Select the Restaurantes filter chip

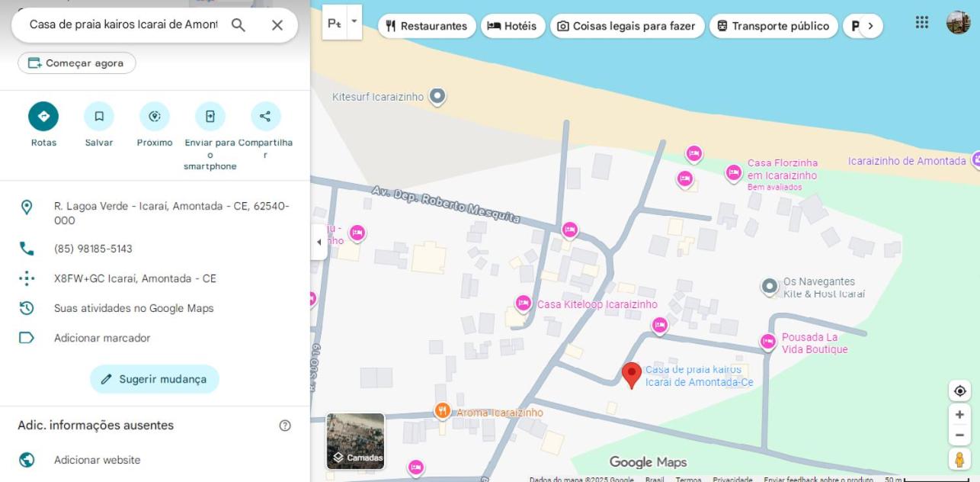427,26
